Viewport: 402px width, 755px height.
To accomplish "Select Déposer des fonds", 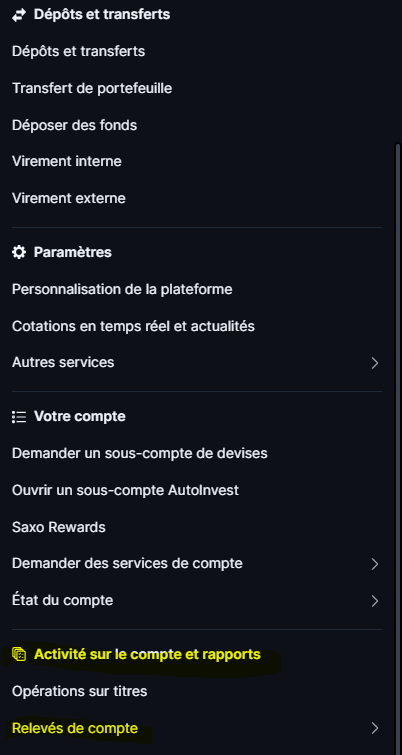I will pyautogui.click(x=75, y=126).
